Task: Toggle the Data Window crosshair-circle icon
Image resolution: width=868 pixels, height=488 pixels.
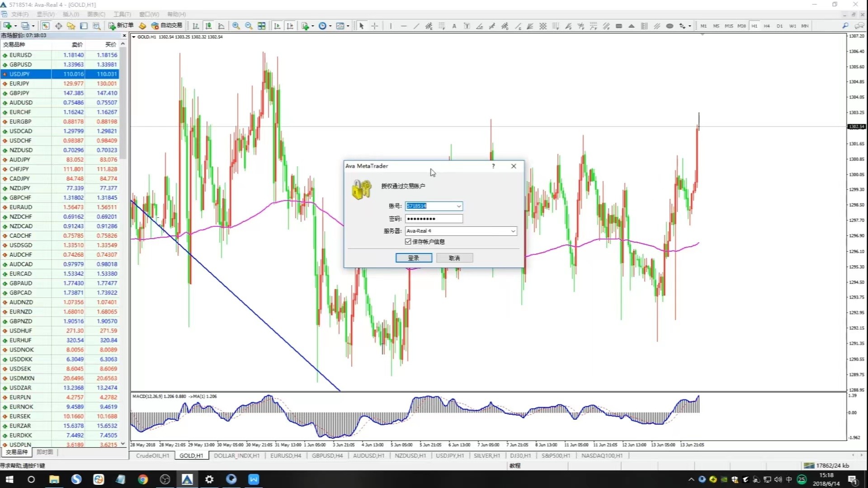Action: [58, 26]
